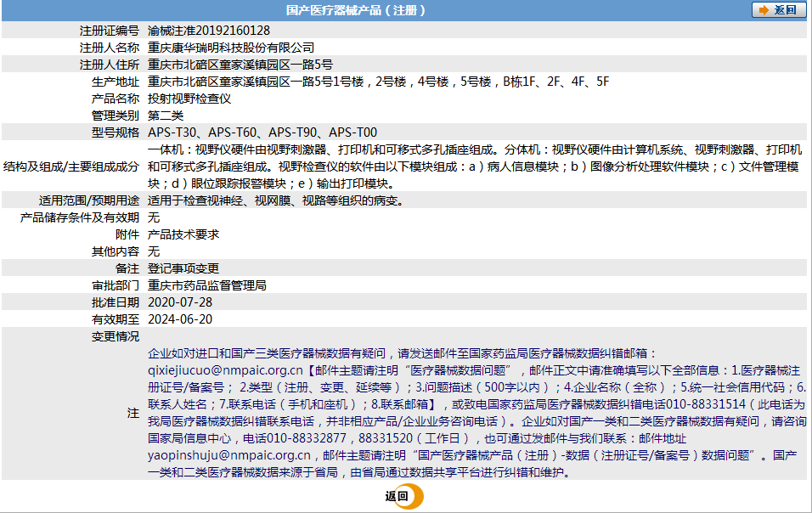Click remark value 登记事项变更
812x513 pixels.
(183, 268)
